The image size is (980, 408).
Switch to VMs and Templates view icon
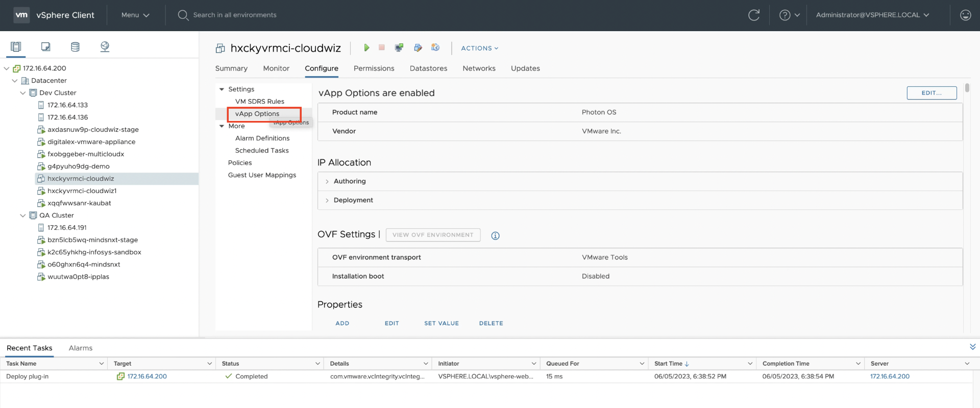[x=45, y=47]
